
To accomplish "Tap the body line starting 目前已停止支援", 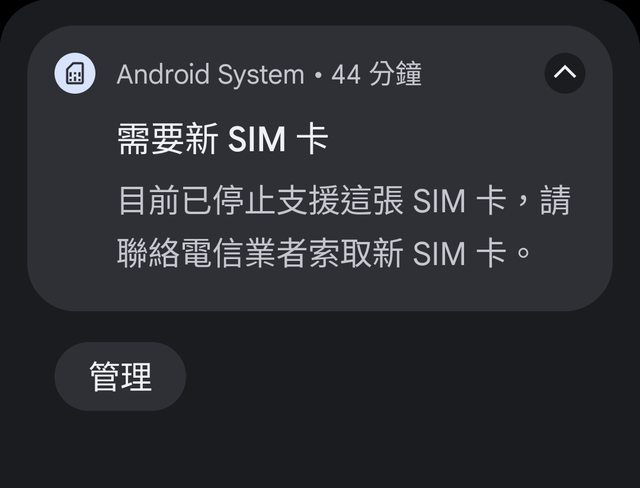I will pyautogui.click(x=344, y=200).
